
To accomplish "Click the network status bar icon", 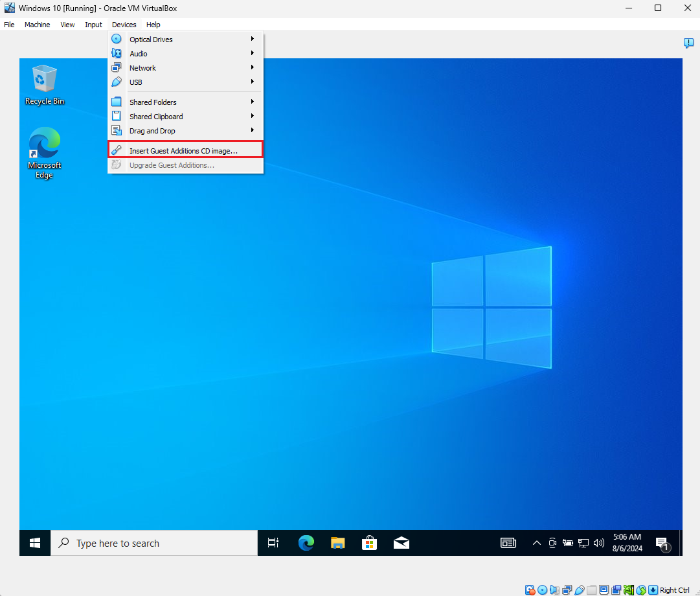I will 567,590.
